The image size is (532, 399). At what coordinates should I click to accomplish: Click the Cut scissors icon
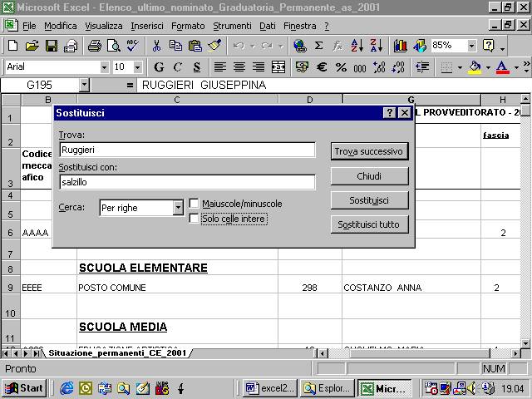point(155,46)
